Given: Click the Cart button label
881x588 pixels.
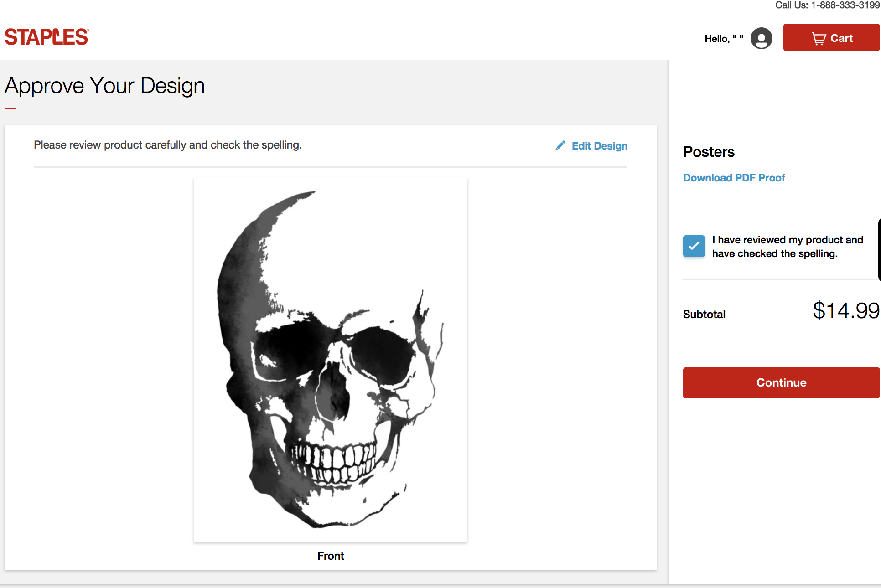Looking at the screenshot, I should (841, 38).
